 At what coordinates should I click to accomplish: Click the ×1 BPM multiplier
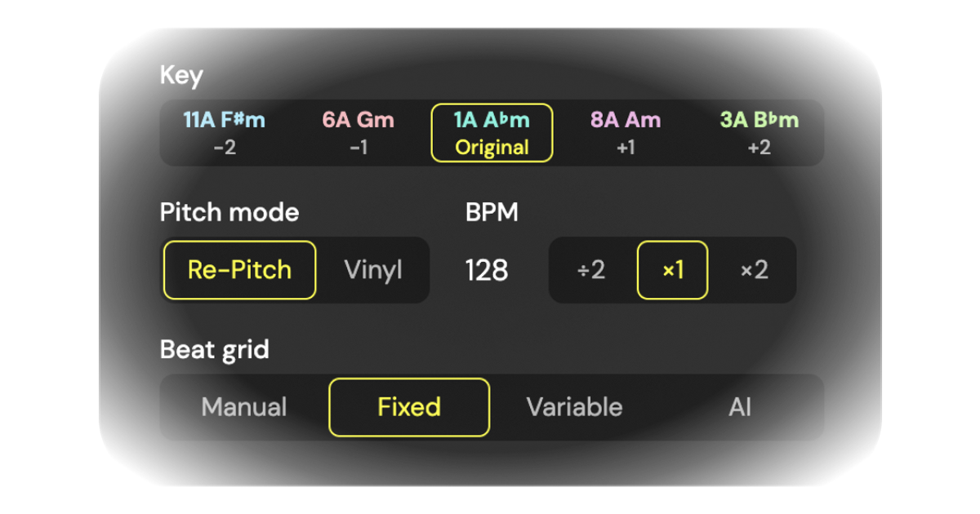[671, 270]
